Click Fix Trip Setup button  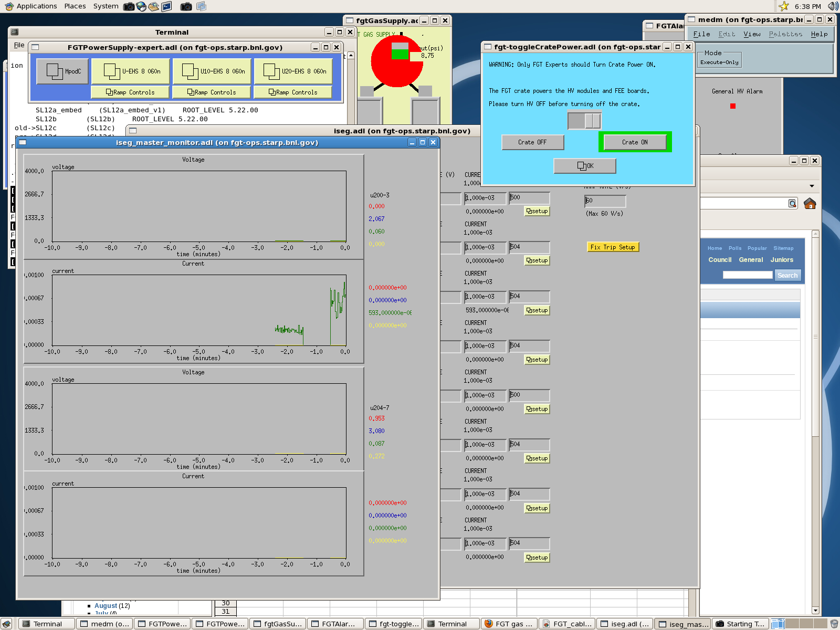[x=613, y=247]
